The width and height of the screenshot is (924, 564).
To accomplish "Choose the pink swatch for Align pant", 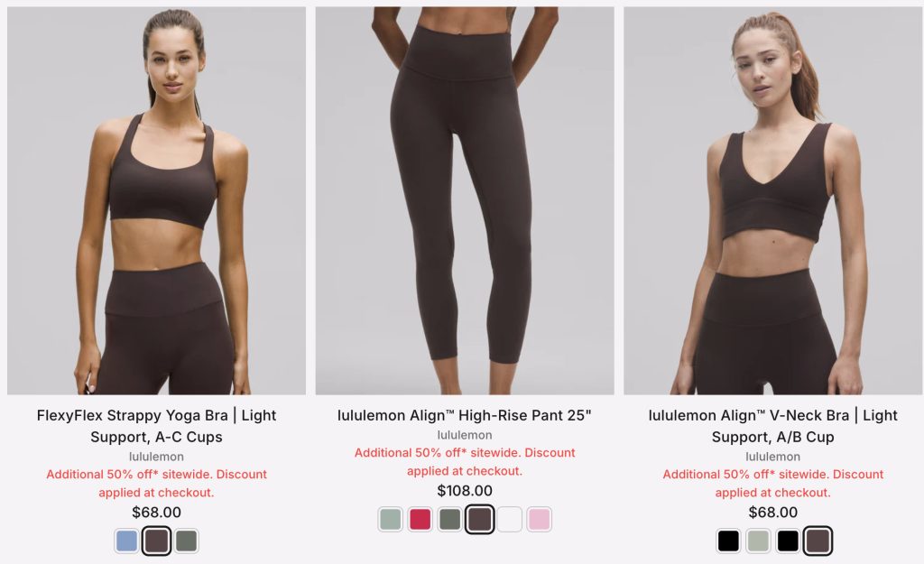I will pyautogui.click(x=540, y=519).
